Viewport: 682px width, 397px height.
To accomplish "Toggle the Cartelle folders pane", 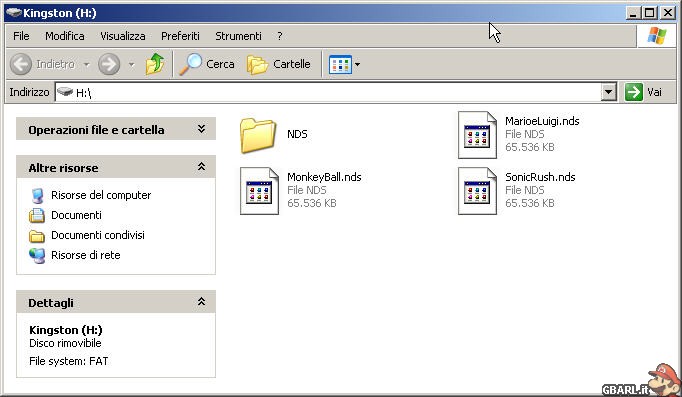I will point(279,64).
